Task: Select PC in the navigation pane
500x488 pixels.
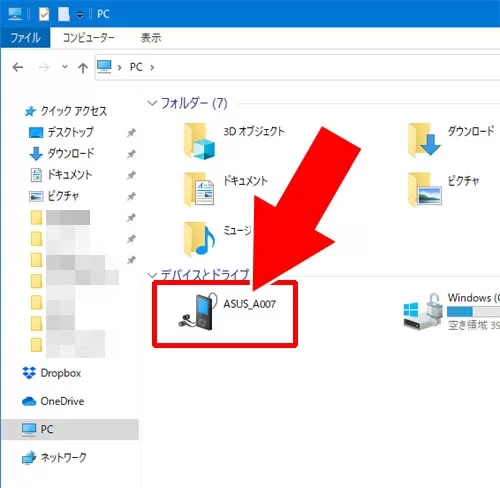Action: point(70,429)
